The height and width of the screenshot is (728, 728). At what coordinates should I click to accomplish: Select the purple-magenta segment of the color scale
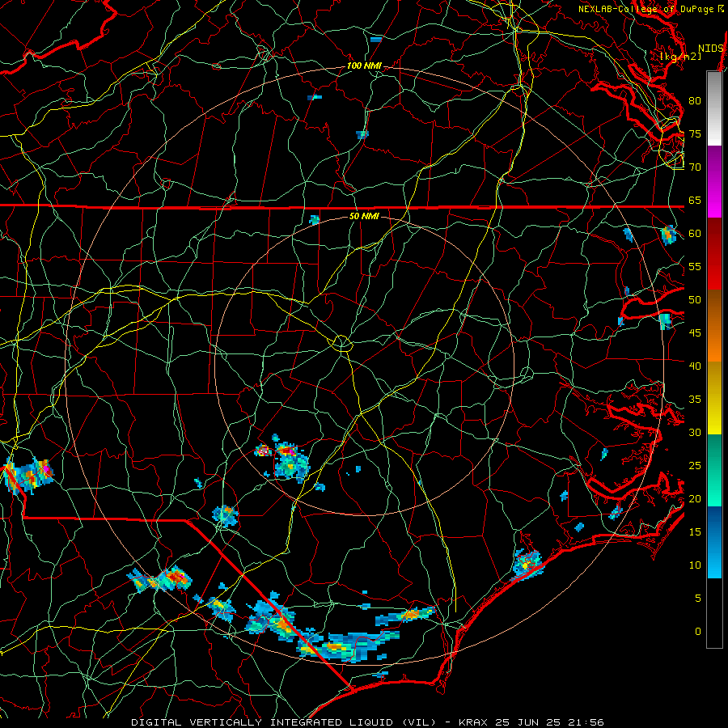coord(714,181)
